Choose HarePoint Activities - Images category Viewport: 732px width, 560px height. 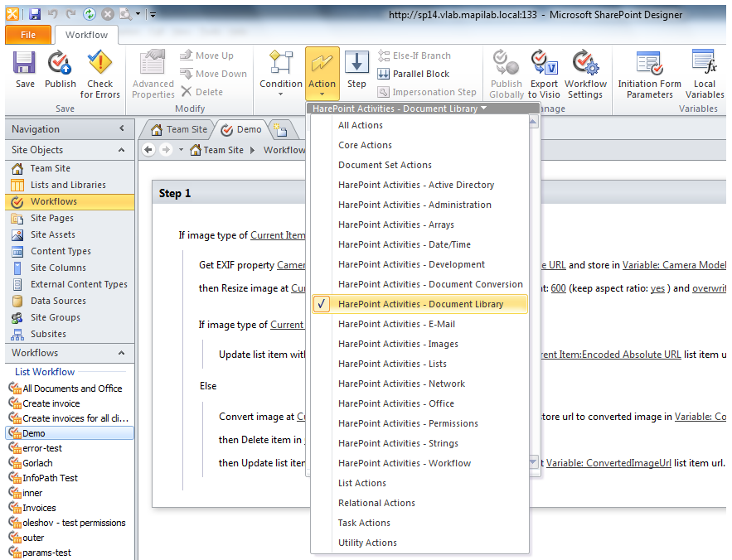point(398,344)
